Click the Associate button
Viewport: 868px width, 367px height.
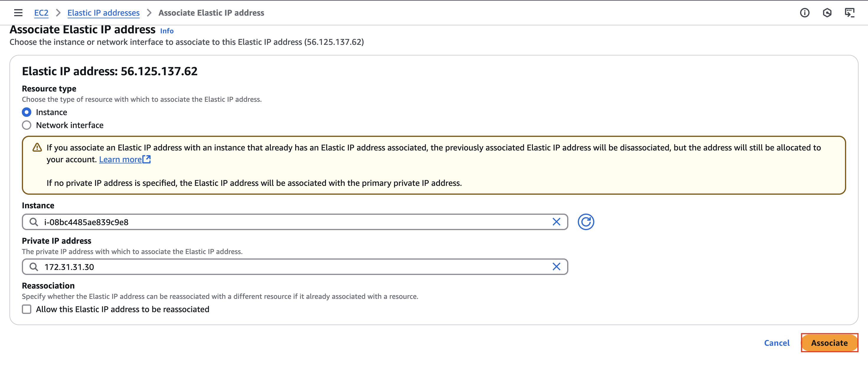(829, 343)
